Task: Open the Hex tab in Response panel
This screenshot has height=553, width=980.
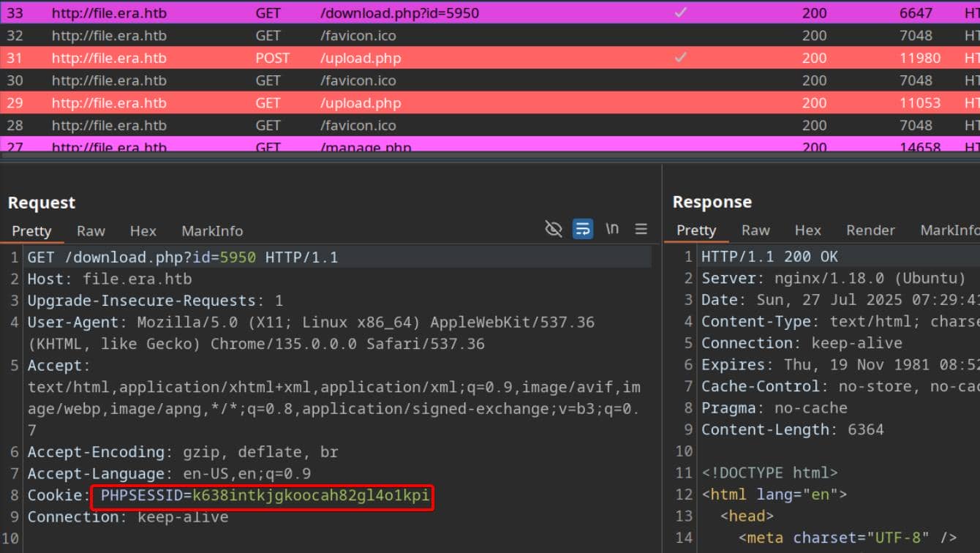Action: pos(808,230)
